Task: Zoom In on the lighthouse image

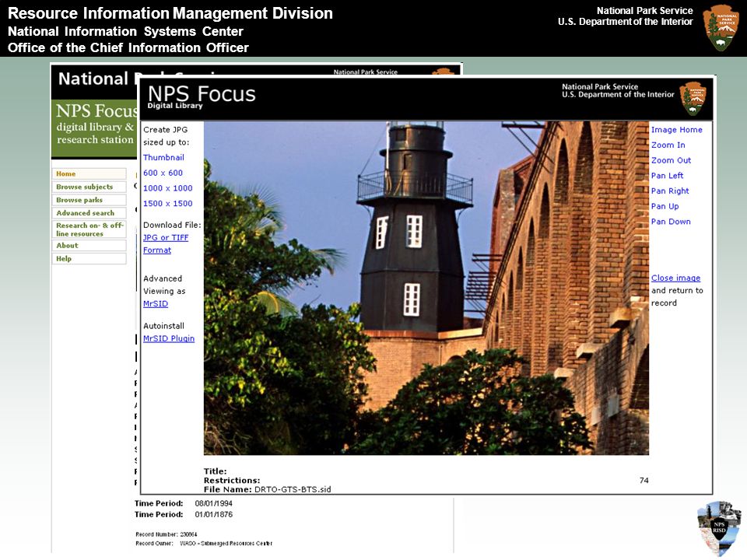Action: click(x=668, y=145)
